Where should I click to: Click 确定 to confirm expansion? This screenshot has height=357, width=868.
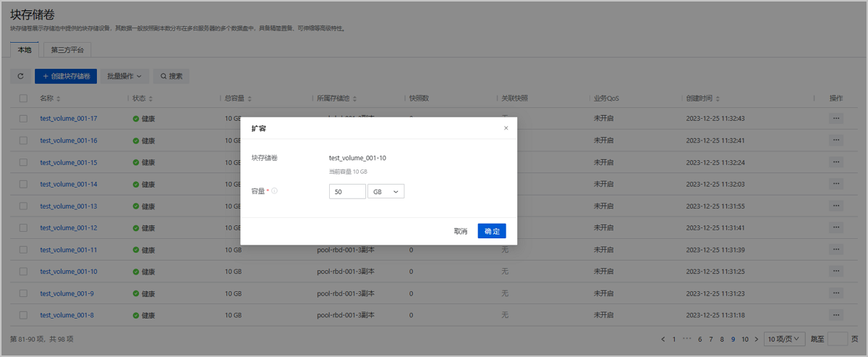click(x=492, y=231)
